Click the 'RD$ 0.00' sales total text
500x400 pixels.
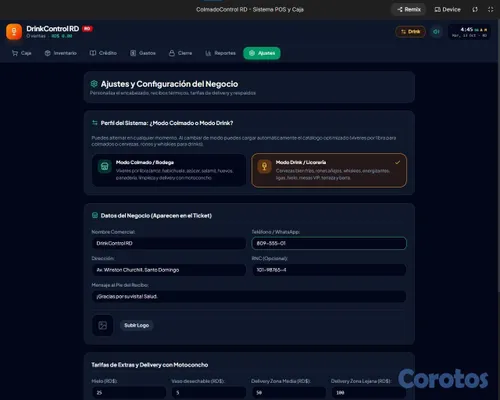62,36
